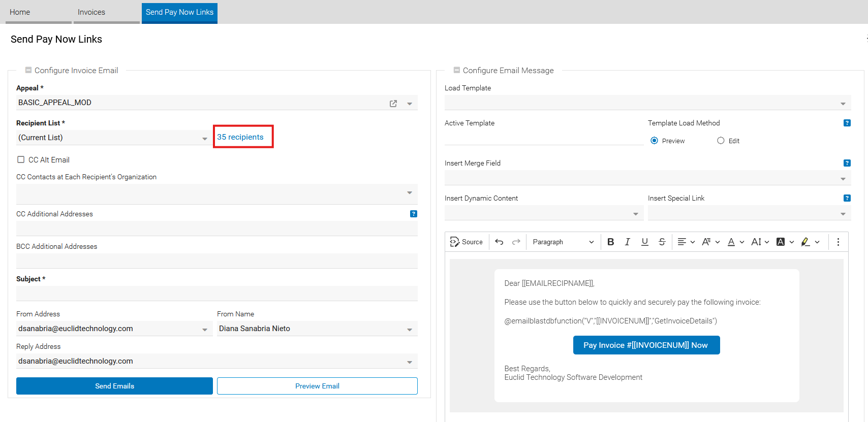The height and width of the screenshot is (422, 868).
Task: Open Insert Dynamic Content dropdown
Action: click(636, 214)
